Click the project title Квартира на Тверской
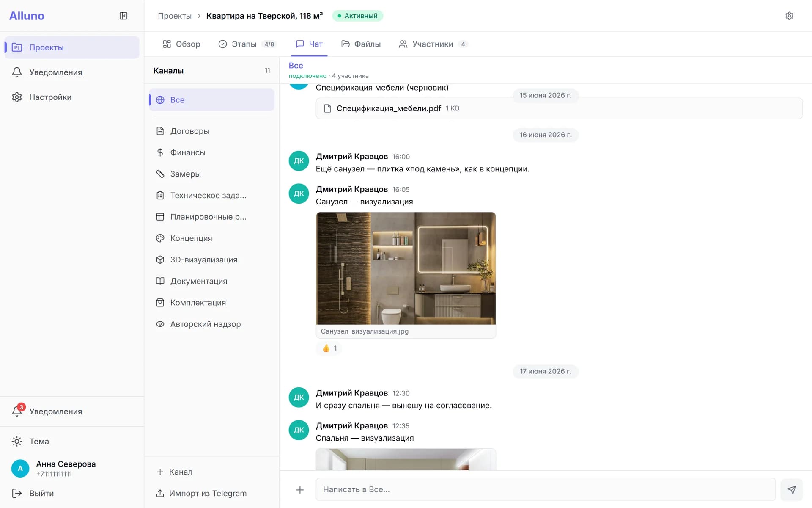The height and width of the screenshot is (508, 812). click(265, 16)
